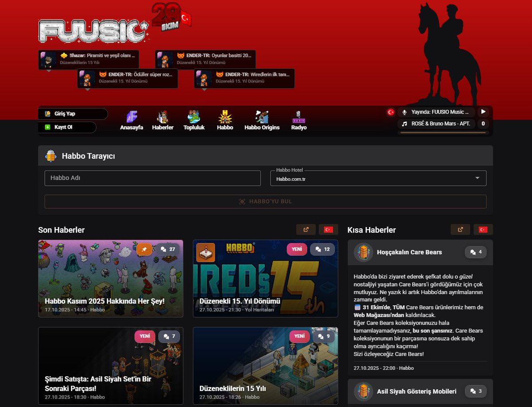Click the Yol Haritaları category text
The height and width of the screenshot is (407, 532).
click(259, 309)
